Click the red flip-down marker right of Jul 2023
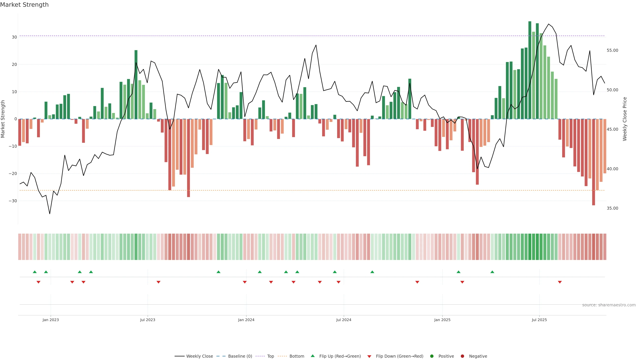Screen dimensions: 644x362 [x=158, y=282]
